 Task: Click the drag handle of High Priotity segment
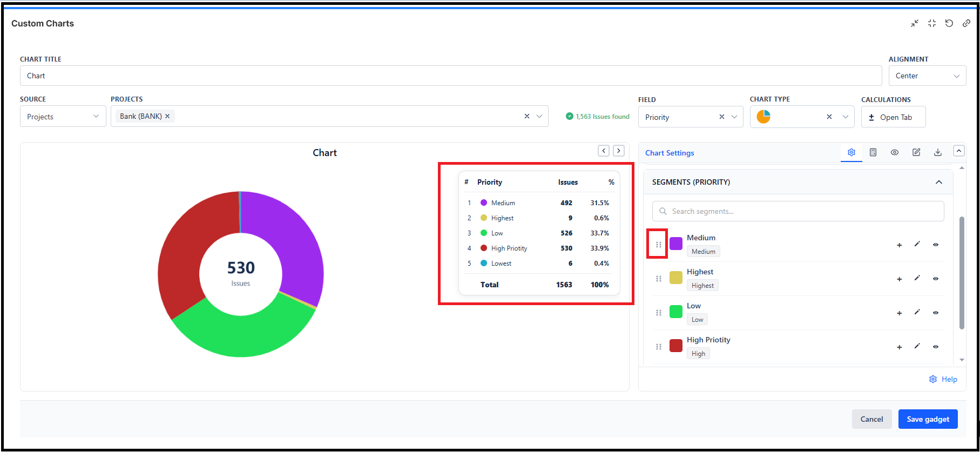click(659, 347)
